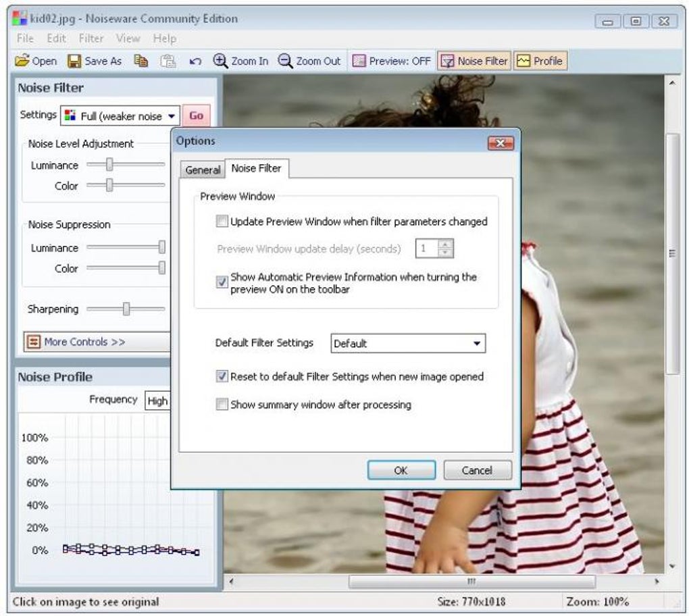Click the Undo arrow icon

(195, 61)
